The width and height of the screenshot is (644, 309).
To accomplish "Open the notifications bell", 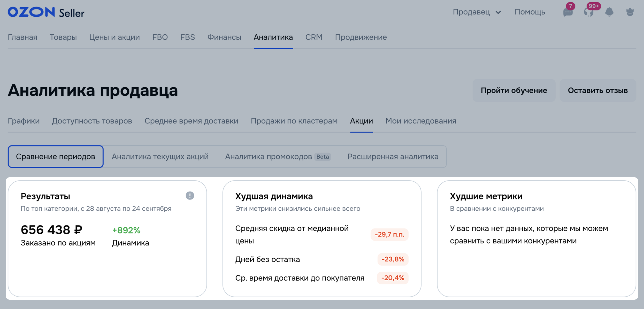I will pyautogui.click(x=609, y=12).
